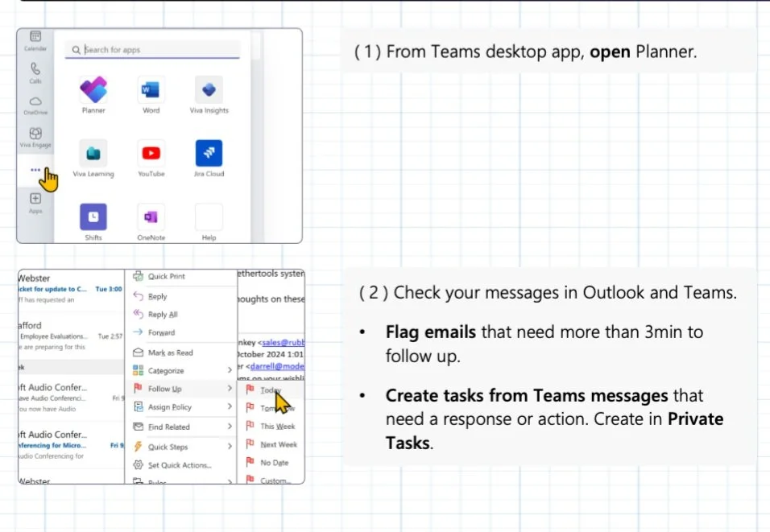
Task: Open the Viva Learning app
Action: [x=93, y=153]
